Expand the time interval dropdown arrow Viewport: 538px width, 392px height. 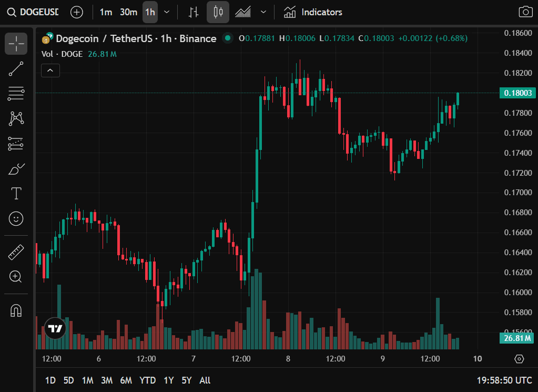[167, 12]
